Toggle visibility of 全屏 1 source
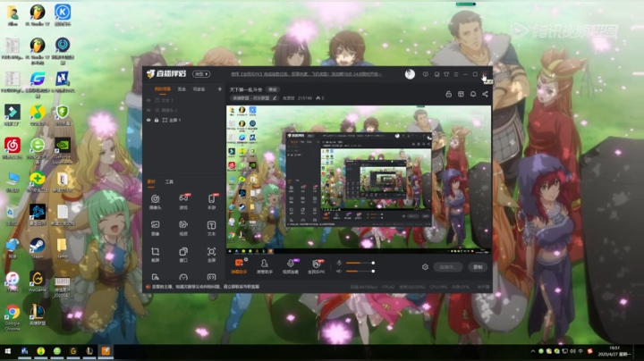 click(148, 121)
